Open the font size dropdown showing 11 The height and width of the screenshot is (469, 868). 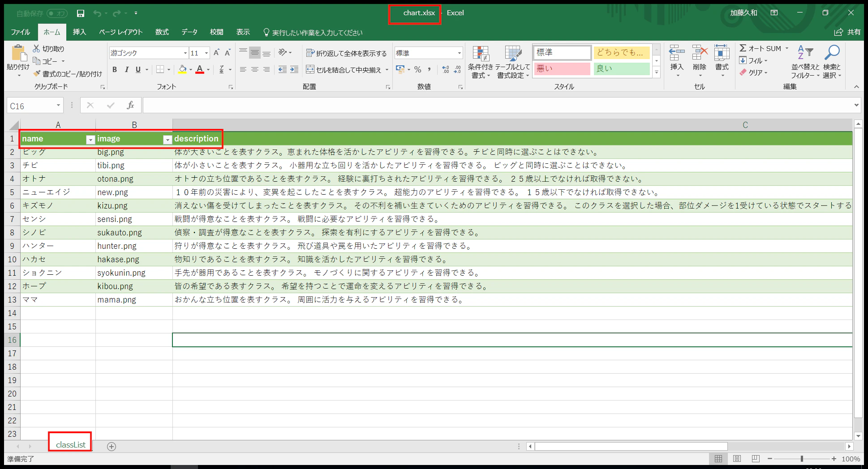point(206,53)
